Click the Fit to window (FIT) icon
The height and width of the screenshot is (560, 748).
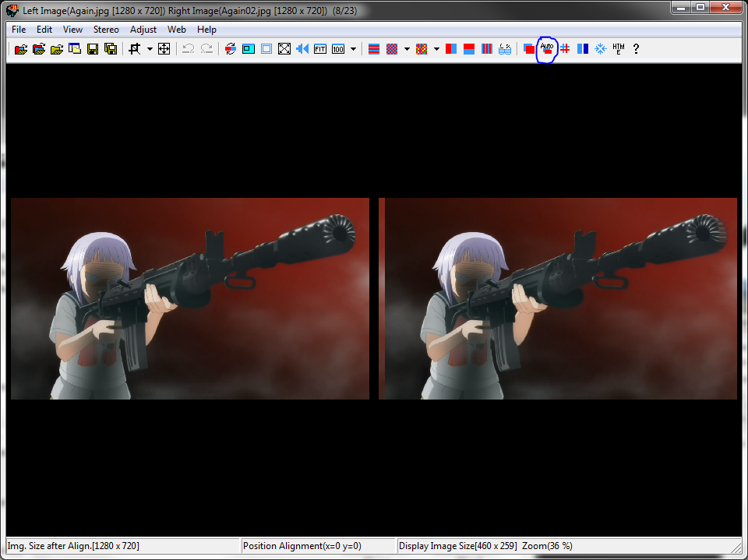320,49
